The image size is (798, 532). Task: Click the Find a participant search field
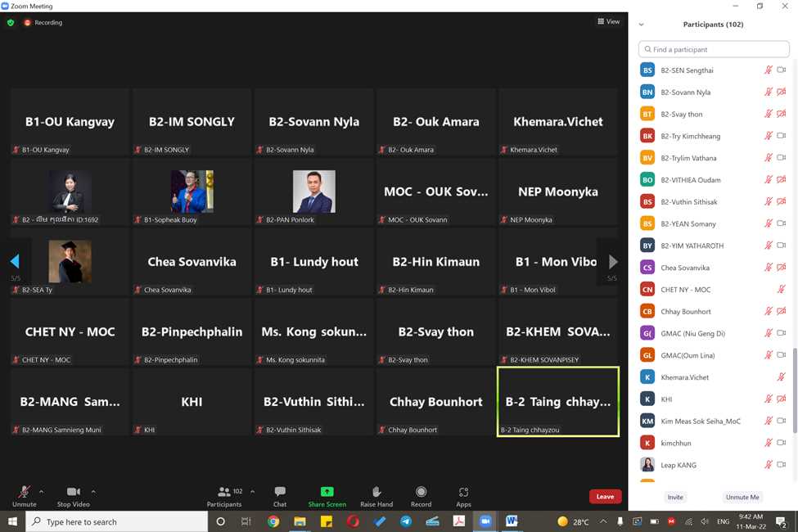[714, 49]
